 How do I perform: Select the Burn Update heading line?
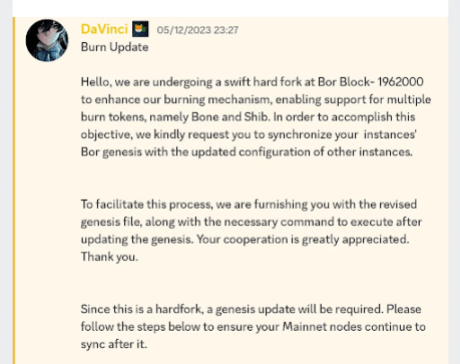(x=115, y=47)
